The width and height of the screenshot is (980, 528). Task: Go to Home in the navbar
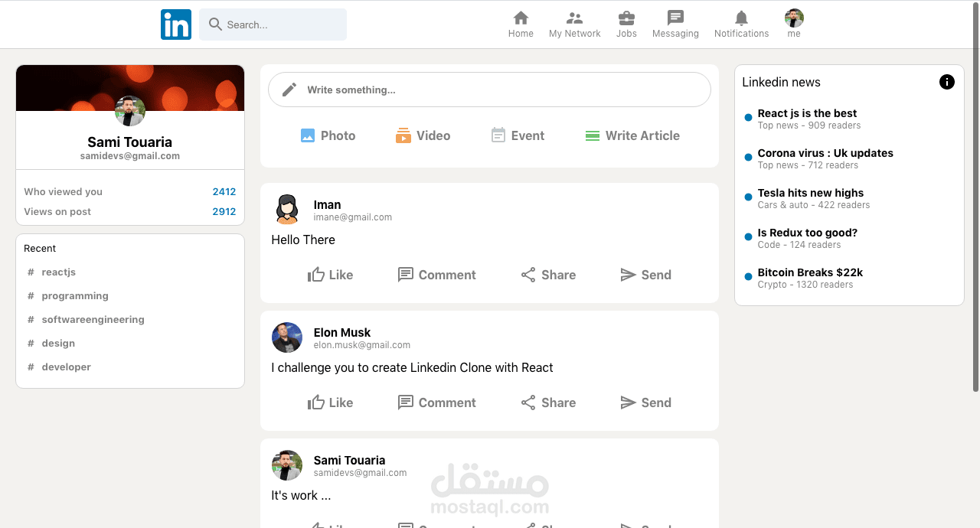pos(521,24)
